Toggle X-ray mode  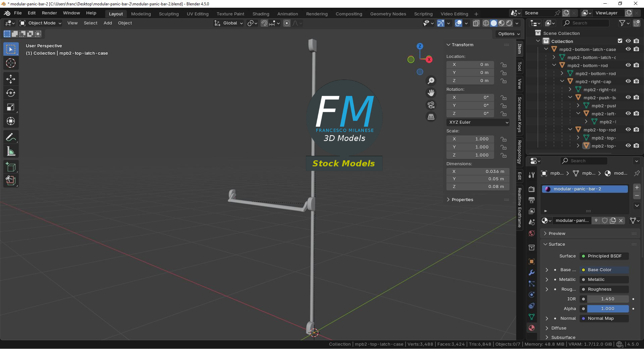(x=476, y=23)
